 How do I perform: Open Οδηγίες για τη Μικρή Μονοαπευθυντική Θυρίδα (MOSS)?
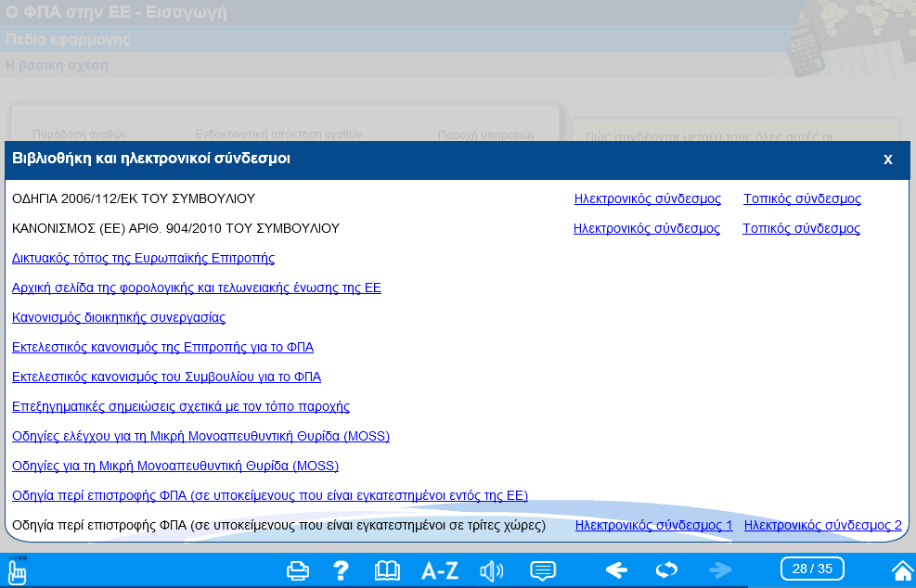175,466
